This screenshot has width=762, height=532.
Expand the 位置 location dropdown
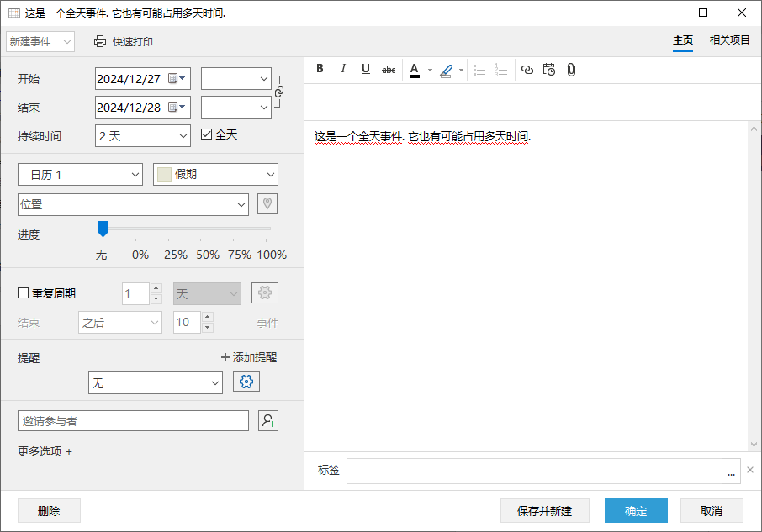tap(241, 204)
